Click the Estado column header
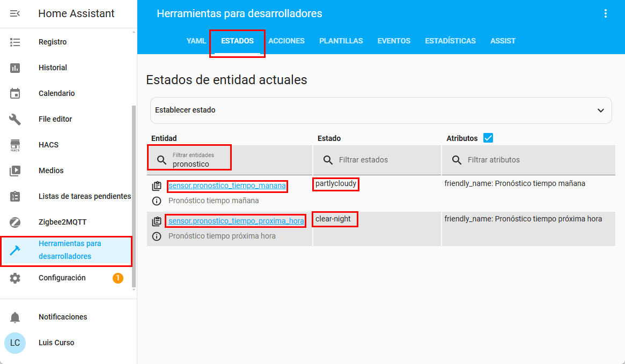 point(329,138)
